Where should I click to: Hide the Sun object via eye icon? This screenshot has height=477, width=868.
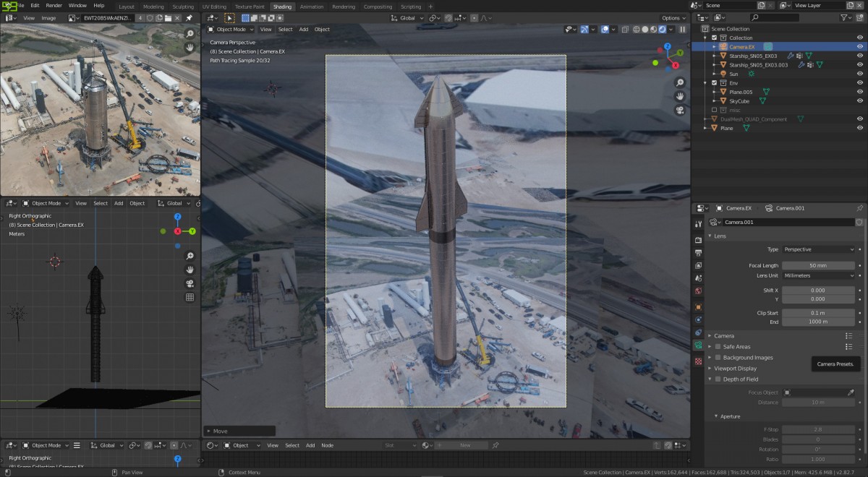(859, 74)
